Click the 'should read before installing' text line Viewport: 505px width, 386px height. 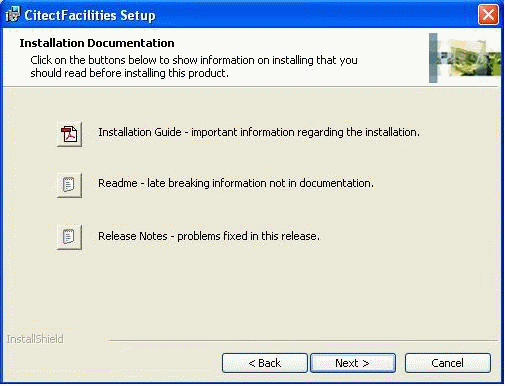tap(129, 73)
